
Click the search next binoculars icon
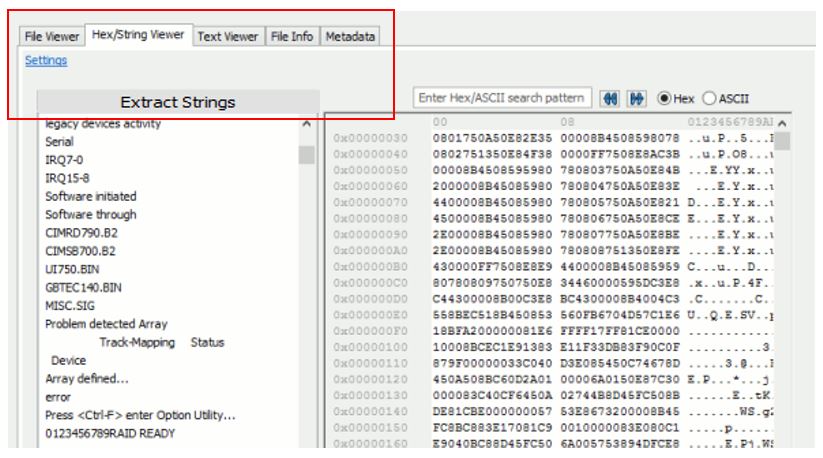click(x=636, y=98)
